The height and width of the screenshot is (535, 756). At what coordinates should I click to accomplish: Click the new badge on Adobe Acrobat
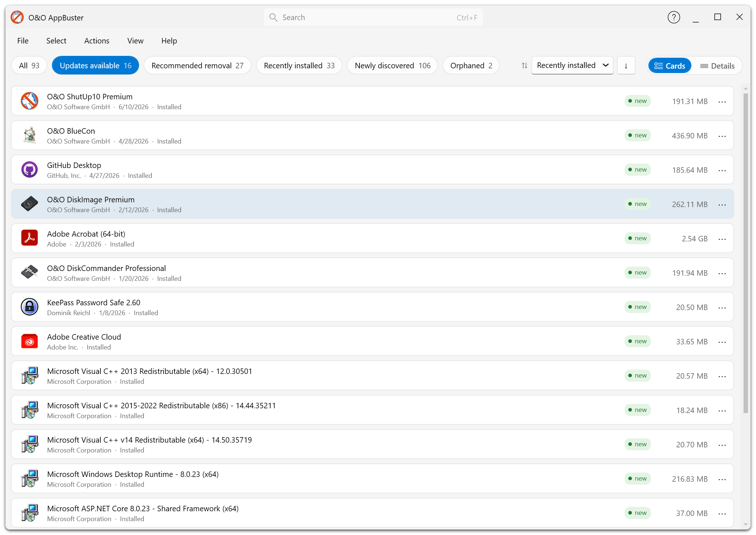click(638, 238)
